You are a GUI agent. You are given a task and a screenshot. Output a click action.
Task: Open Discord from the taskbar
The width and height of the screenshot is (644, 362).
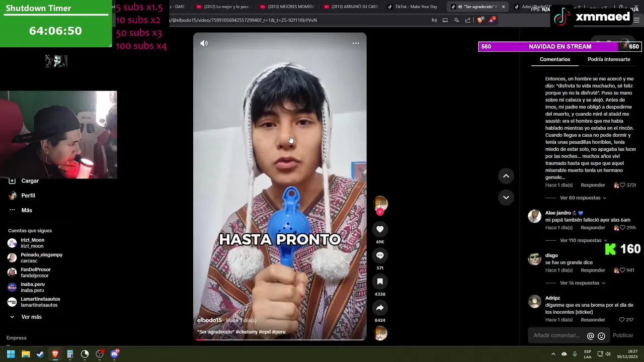click(x=115, y=354)
